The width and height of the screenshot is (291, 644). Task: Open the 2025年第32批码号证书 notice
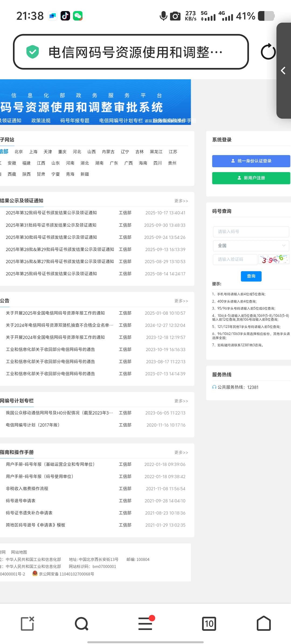[x=51, y=213]
